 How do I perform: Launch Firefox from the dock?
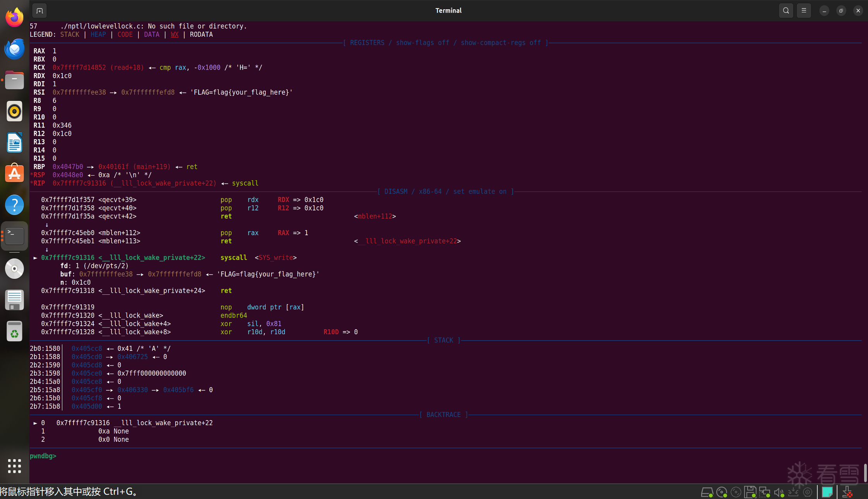click(x=14, y=17)
